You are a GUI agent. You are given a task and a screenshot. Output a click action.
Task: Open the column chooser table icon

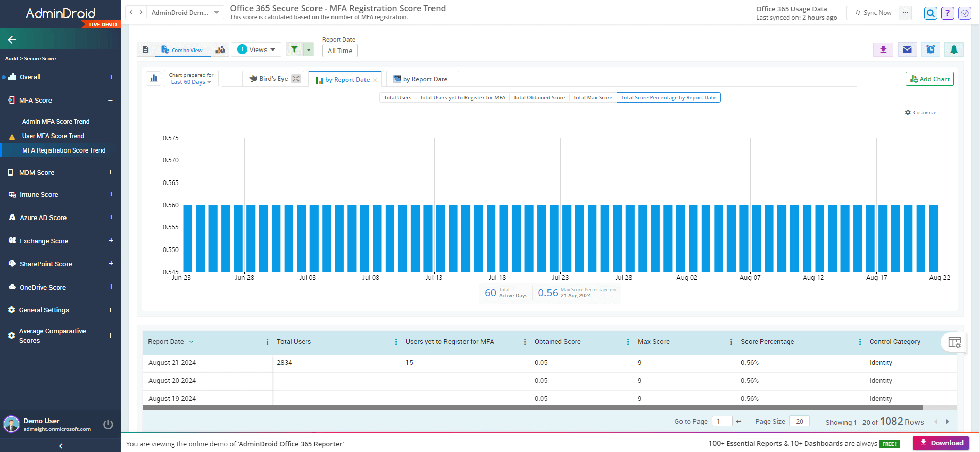coord(954,342)
